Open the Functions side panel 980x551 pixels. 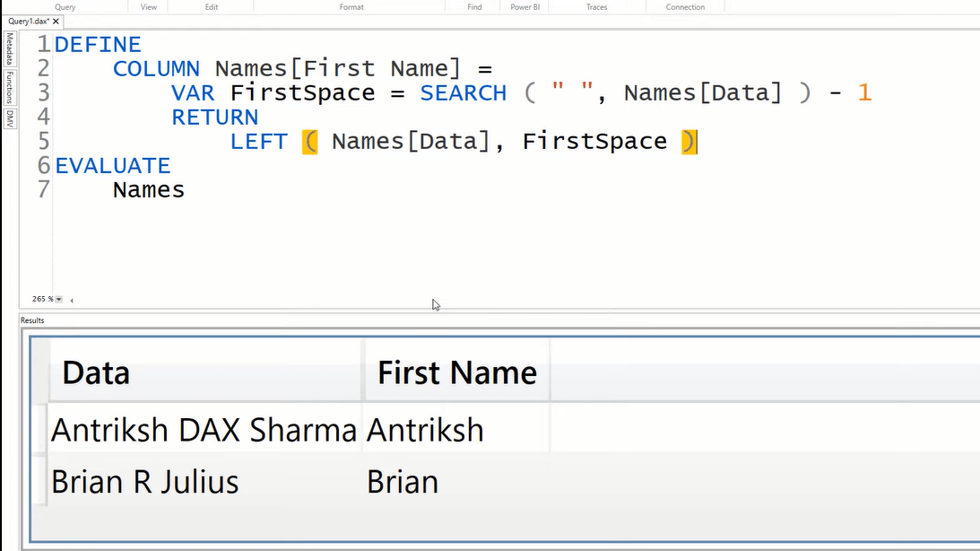(9, 87)
